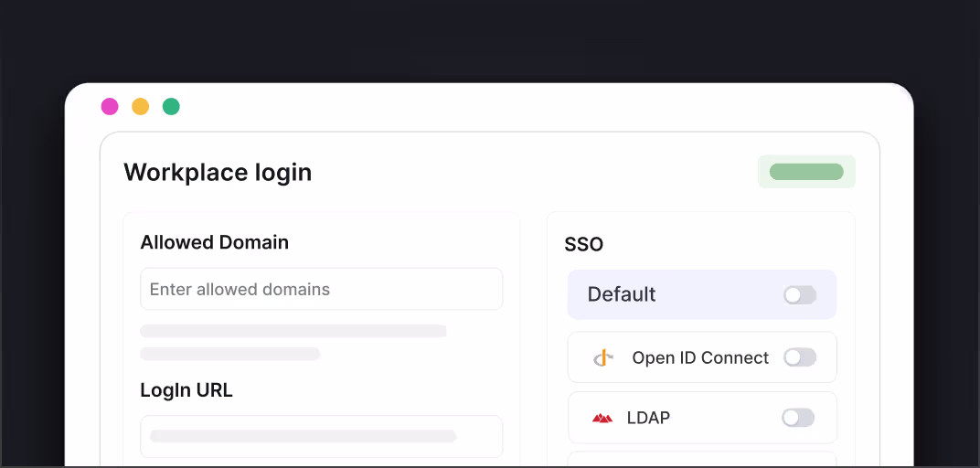Click the red LDAP logo icon
Viewport: 980px width, 468px height.
click(x=602, y=418)
